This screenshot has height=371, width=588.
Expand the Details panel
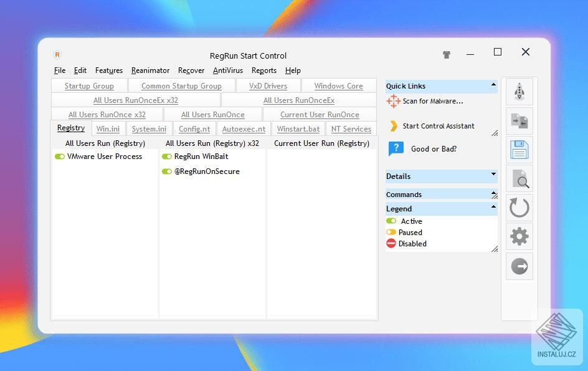[x=493, y=174]
